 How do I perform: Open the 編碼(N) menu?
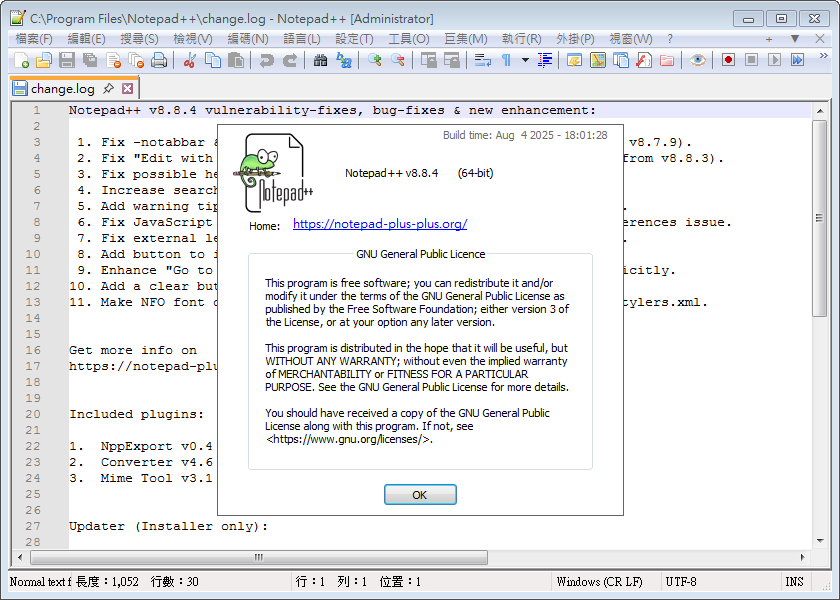tap(248, 39)
